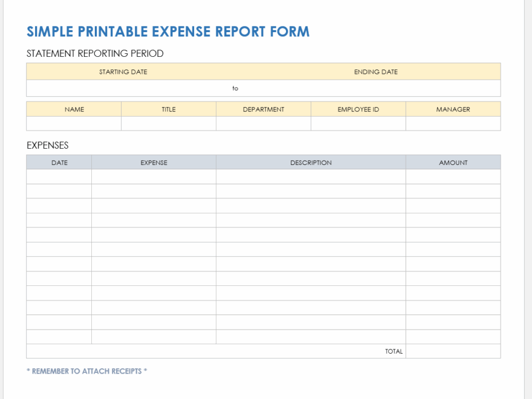Select the EXPENSE column header

pos(154,162)
